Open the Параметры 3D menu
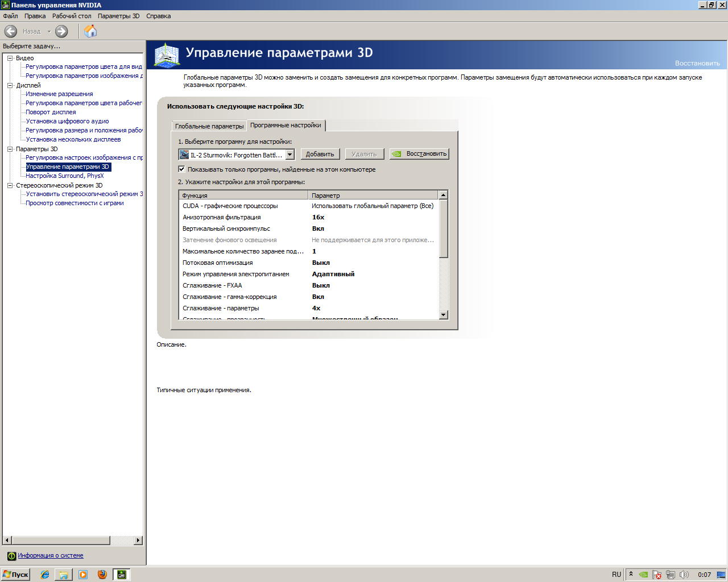Viewport: 728px width, 582px height. 118,16
